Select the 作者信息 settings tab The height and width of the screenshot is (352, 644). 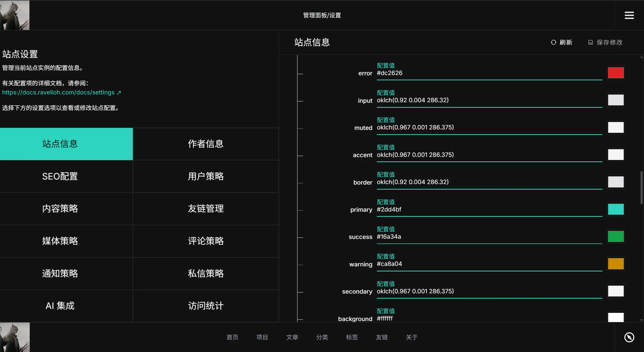point(206,144)
